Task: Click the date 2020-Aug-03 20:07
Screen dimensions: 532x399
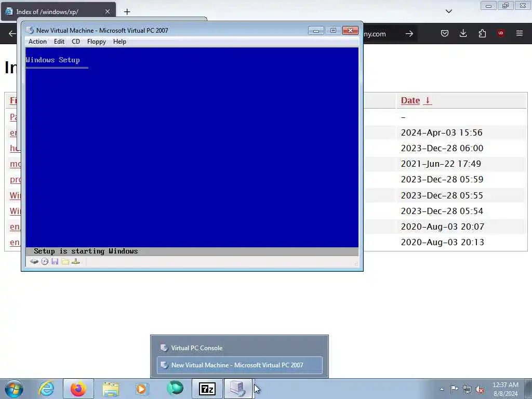Action: 443,227
